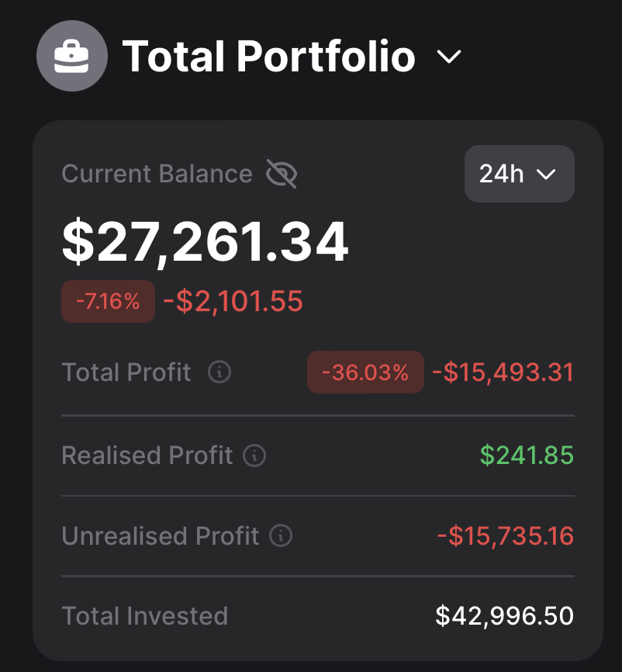Click the green $241.85 realised profit value
Image resolution: width=622 pixels, height=672 pixels.
(x=527, y=456)
